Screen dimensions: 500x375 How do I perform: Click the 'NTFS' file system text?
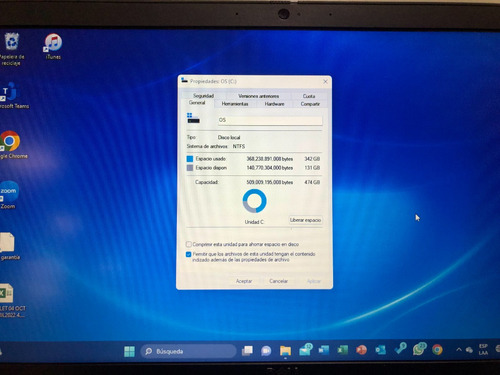[239, 146]
